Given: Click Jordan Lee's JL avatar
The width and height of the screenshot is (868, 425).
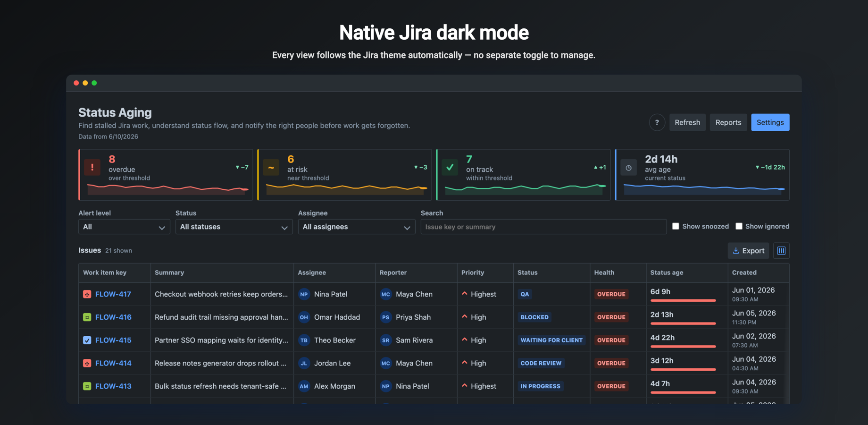Looking at the screenshot, I should coord(304,363).
